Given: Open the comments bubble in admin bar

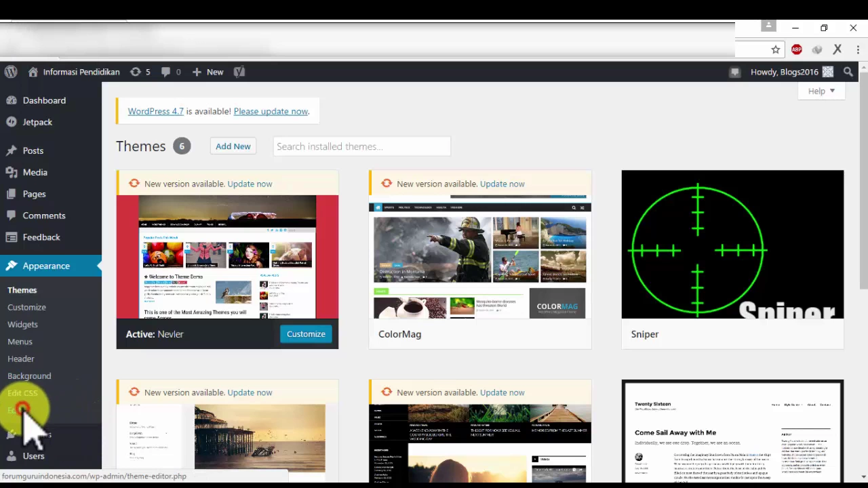Looking at the screenshot, I should pyautogui.click(x=171, y=72).
